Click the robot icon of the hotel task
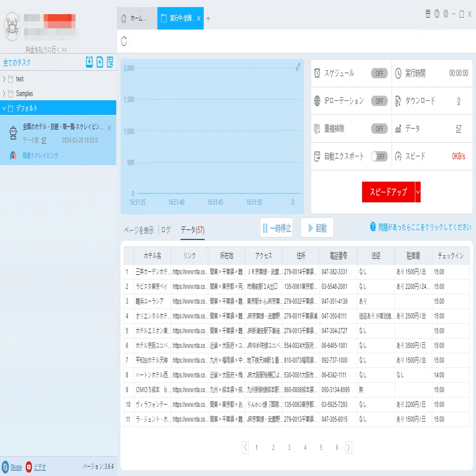 tap(13, 133)
